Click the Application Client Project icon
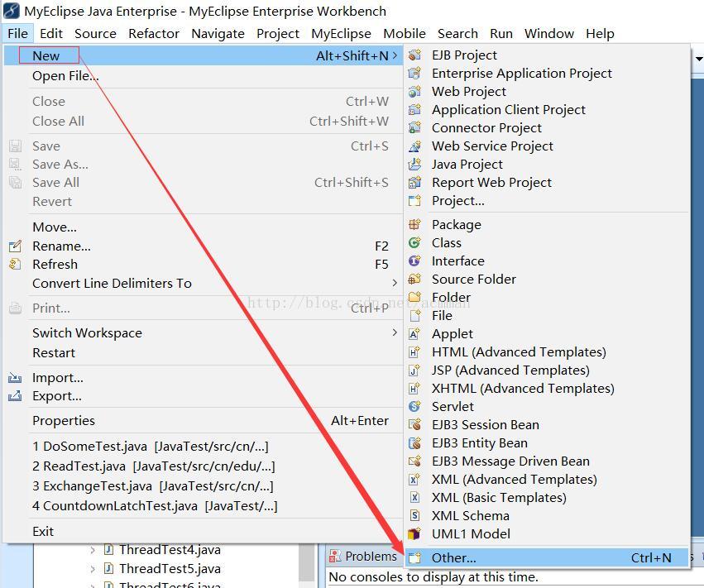Viewport: 704px width, 588px height. tap(414, 109)
